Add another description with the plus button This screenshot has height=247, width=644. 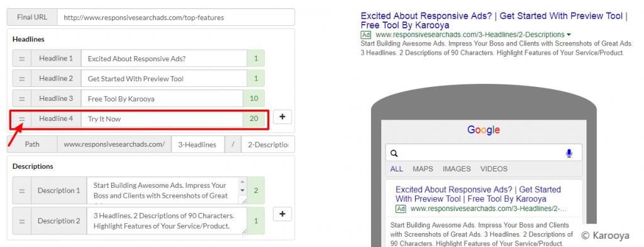tap(282, 214)
